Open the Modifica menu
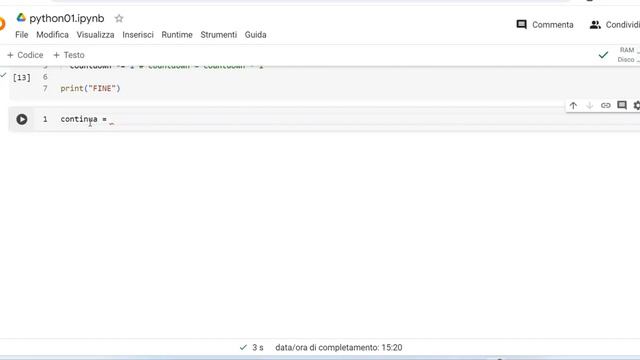 [x=52, y=35]
